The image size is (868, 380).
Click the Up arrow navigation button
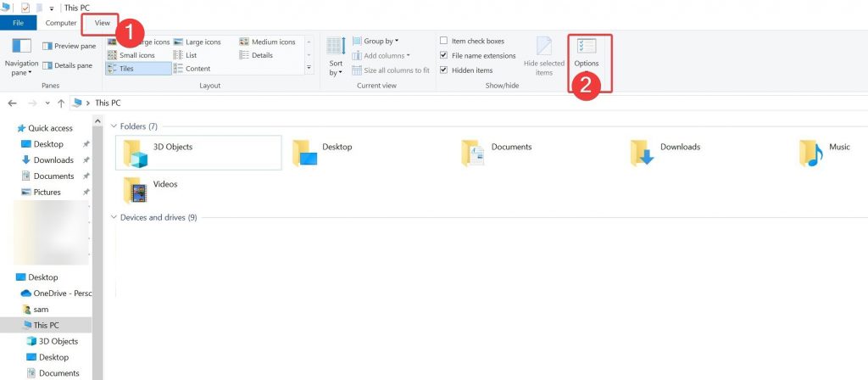pyautogui.click(x=60, y=103)
